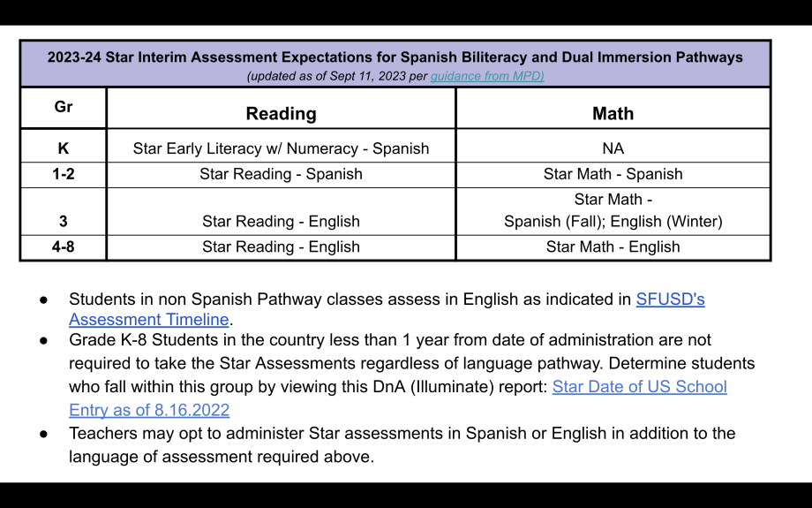Open the "Assessment Timeline" link text
The image size is (812, 508).
[148, 320]
